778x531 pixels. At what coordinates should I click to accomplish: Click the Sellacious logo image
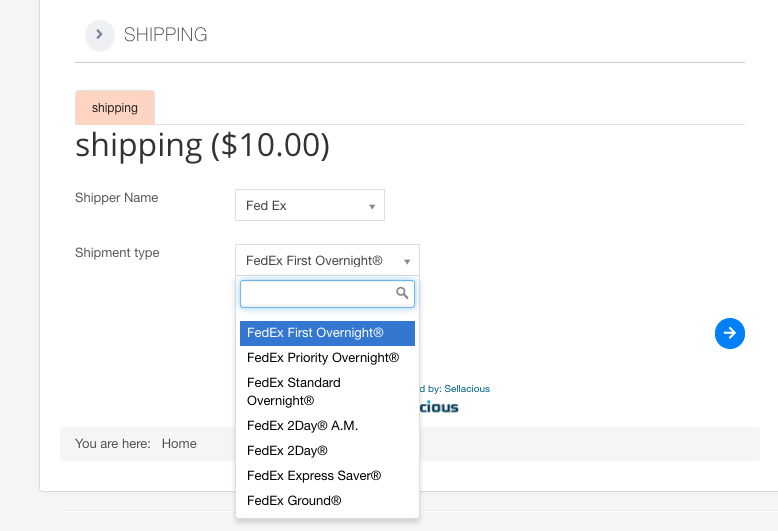coord(439,407)
